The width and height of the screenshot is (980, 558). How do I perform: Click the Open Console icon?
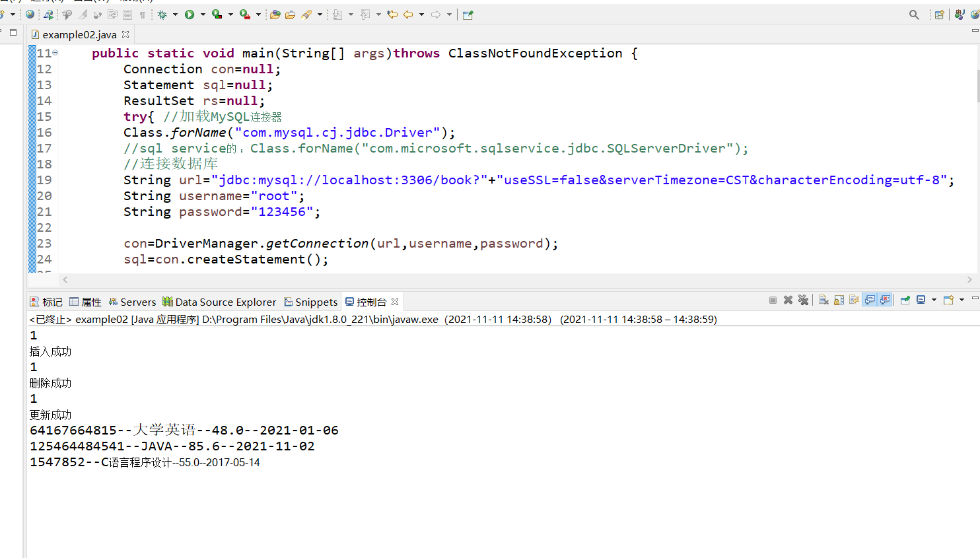[948, 300]
